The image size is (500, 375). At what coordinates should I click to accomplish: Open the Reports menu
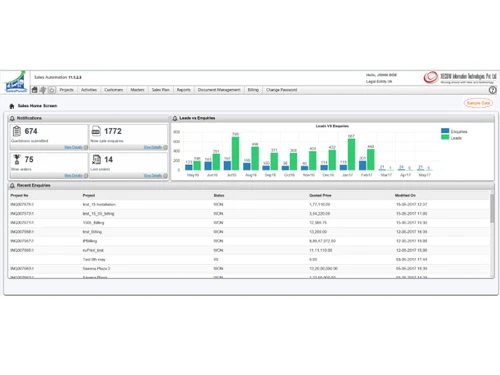(184, 90)
